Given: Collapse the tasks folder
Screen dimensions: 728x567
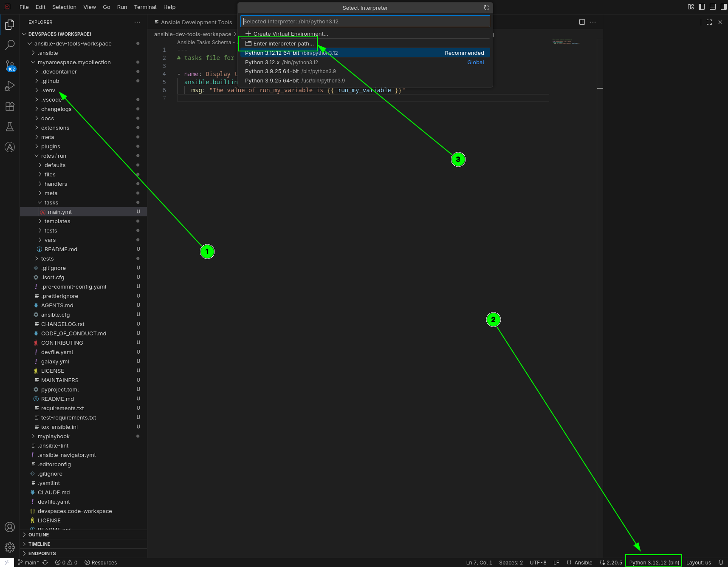Looking at the screenshot, I should (83, 202).
